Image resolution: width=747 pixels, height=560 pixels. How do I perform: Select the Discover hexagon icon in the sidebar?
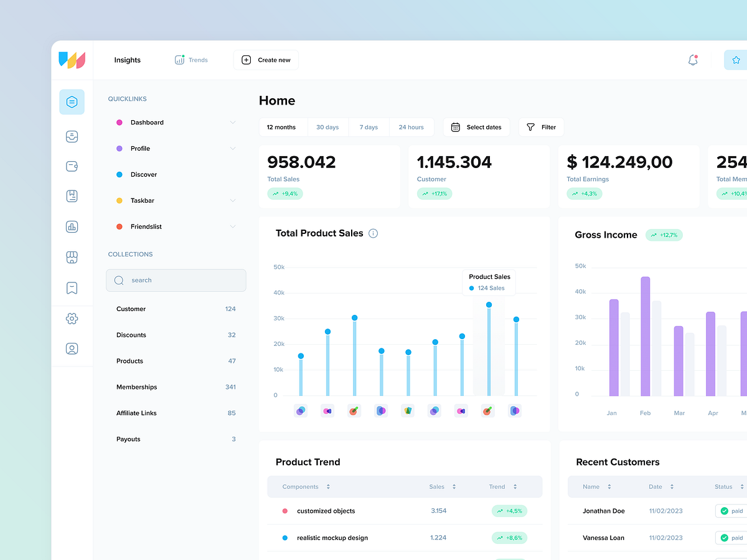(72, 101)
